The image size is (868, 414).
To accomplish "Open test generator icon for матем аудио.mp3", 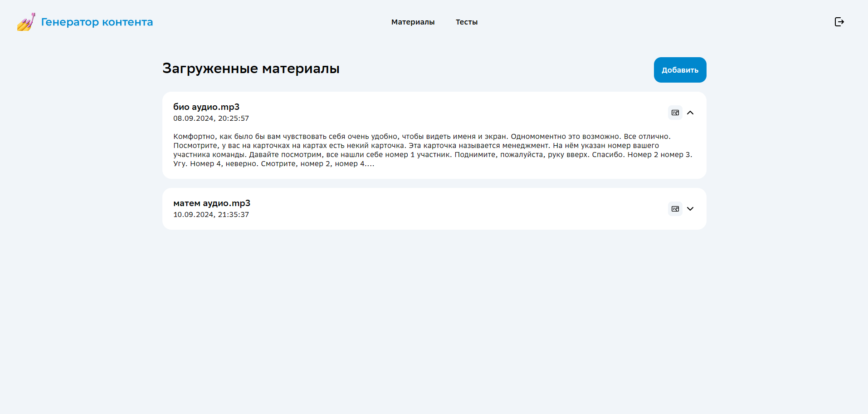I will [675, 209].
